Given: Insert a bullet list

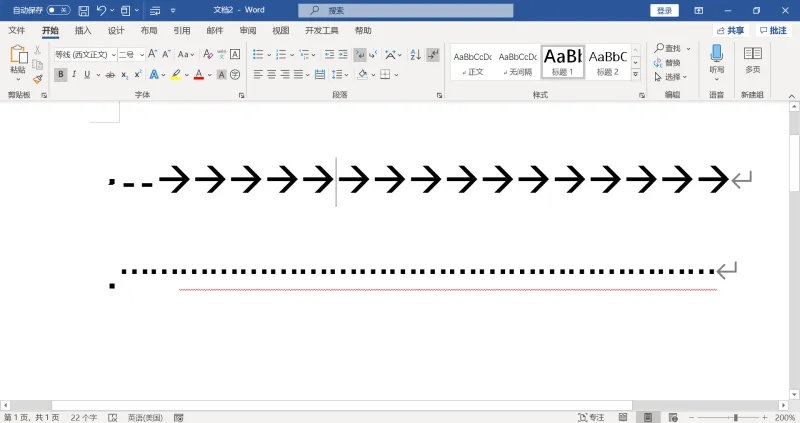Looking at the screenshot, I should pyautogui.click(x=258, y=54).
